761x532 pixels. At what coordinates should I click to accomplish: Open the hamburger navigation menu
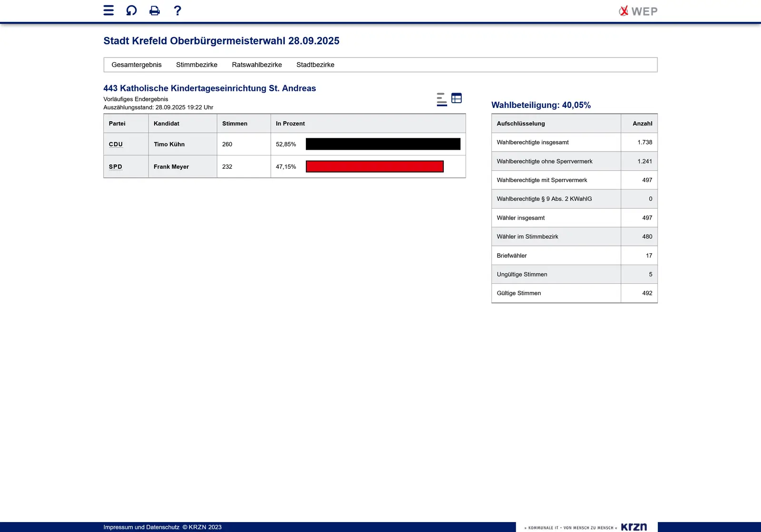pyautogui.click(x=108, y=10)
